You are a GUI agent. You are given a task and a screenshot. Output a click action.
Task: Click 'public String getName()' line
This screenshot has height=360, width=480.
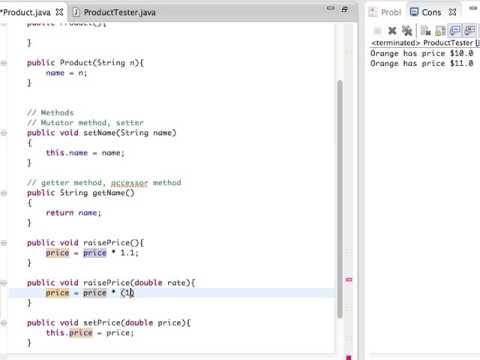pyautogui.click(x=81, y=193)
